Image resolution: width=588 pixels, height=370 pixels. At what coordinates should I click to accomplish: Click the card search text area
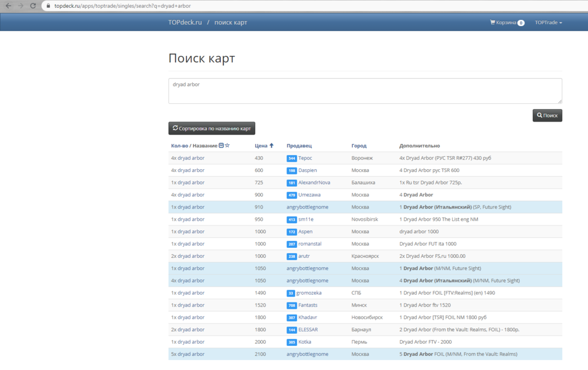365,91
